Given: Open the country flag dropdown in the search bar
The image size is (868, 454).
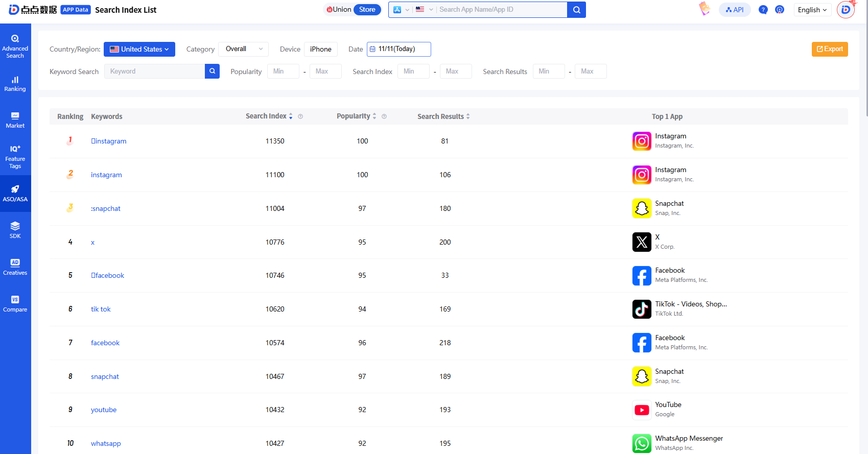Looking at the screenshot, I should tap(424, 10).
